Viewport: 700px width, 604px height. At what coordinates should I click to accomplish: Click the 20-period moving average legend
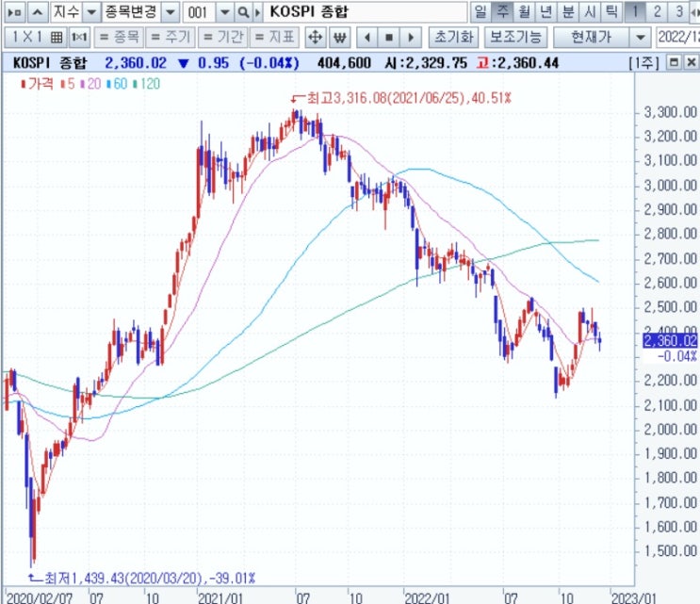[x=90, y=84]
